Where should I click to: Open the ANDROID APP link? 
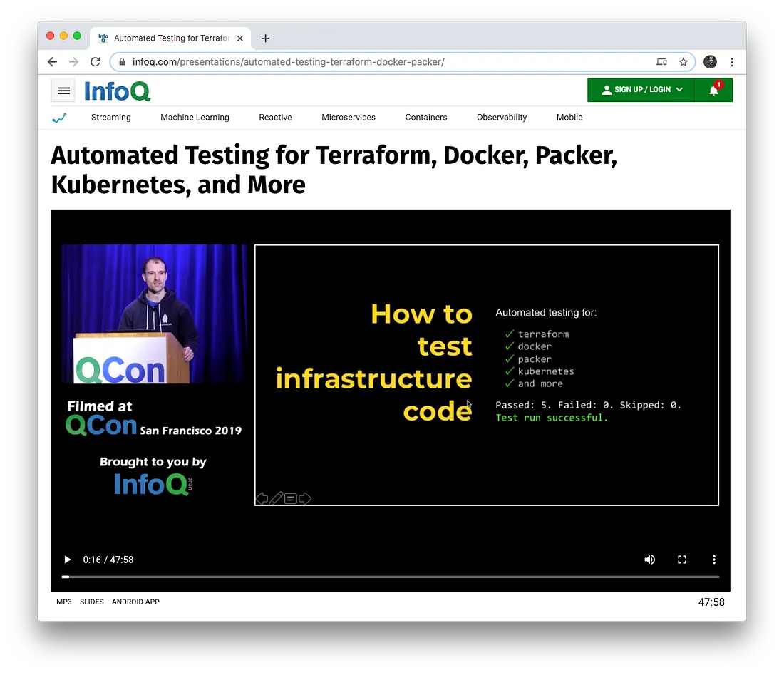tap(135, 602)
